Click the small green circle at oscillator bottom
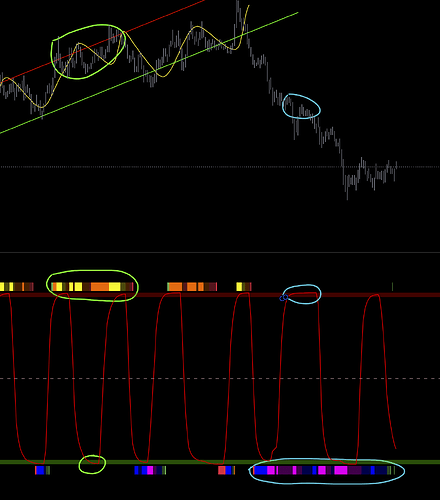Viewport: 440px width, 500px height. (x=92, y=464)
